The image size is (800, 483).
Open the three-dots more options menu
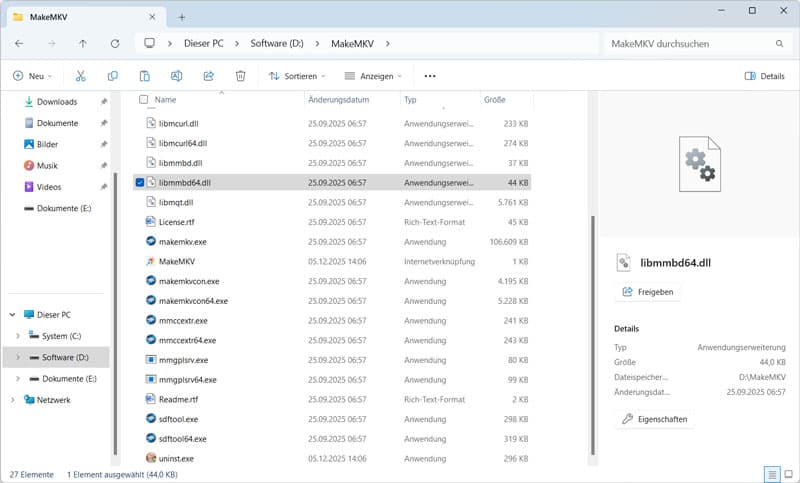click(430, 76)
